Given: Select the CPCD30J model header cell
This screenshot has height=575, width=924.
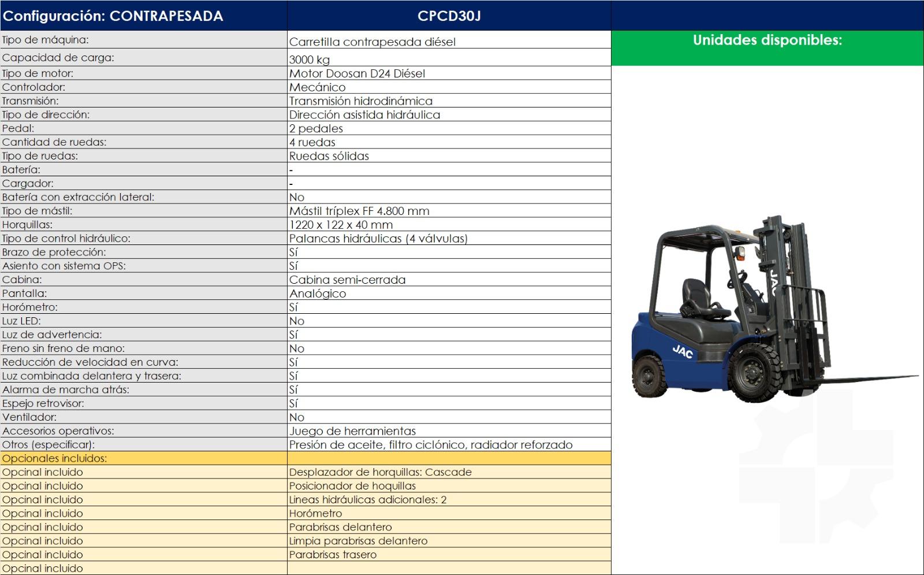Looking at the screenshot, I should (449, 16).
